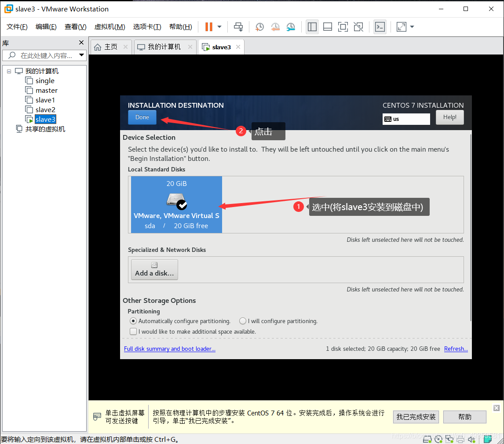Click the us keyboard layout indicator
Viewport: 504px width, 444px height.
(406, 119)
